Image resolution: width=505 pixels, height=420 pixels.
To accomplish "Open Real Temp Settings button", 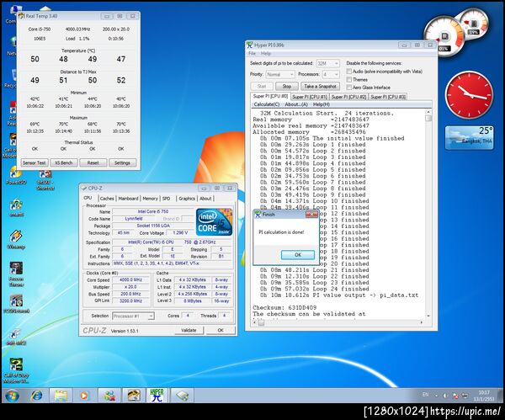I will (x=122, y=162).
